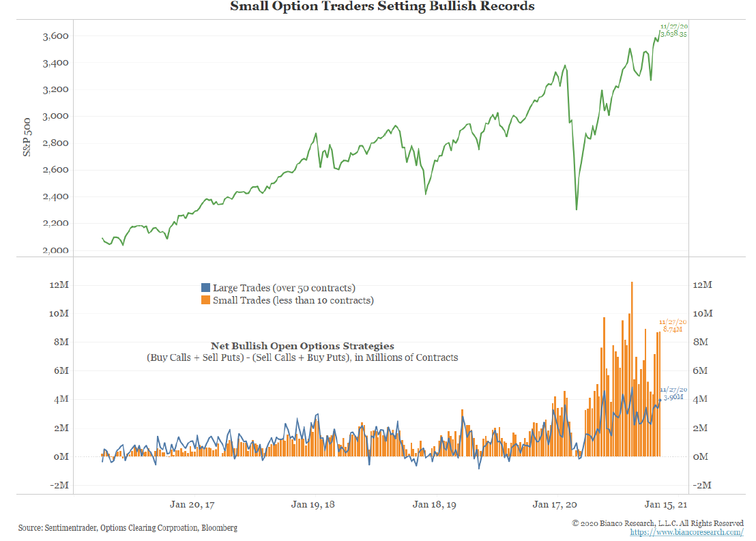Click the blue Large Trades legend swatch

point(206,288)
